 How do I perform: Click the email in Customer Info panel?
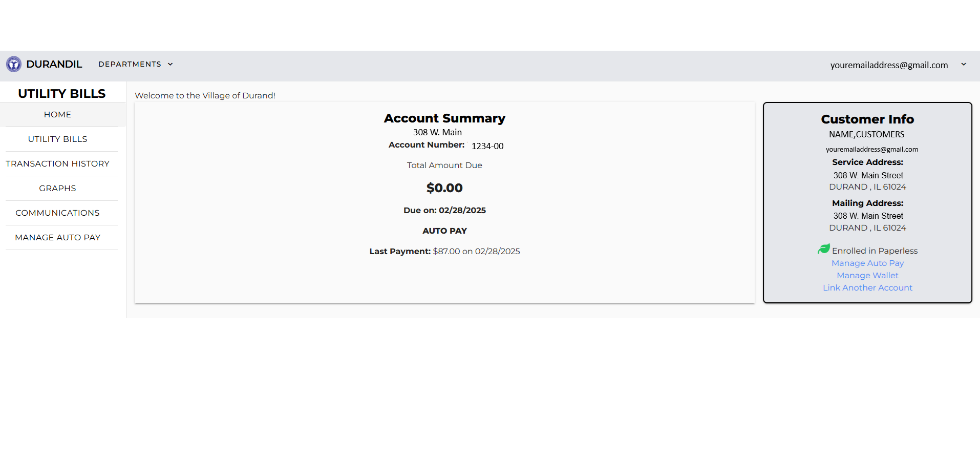tap(871, 149)
